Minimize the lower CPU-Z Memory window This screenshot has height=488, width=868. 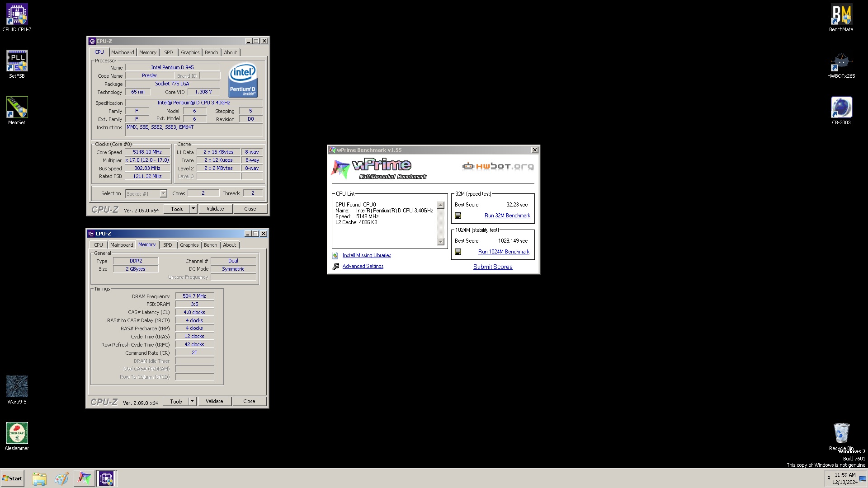click(x=248, y=234)
